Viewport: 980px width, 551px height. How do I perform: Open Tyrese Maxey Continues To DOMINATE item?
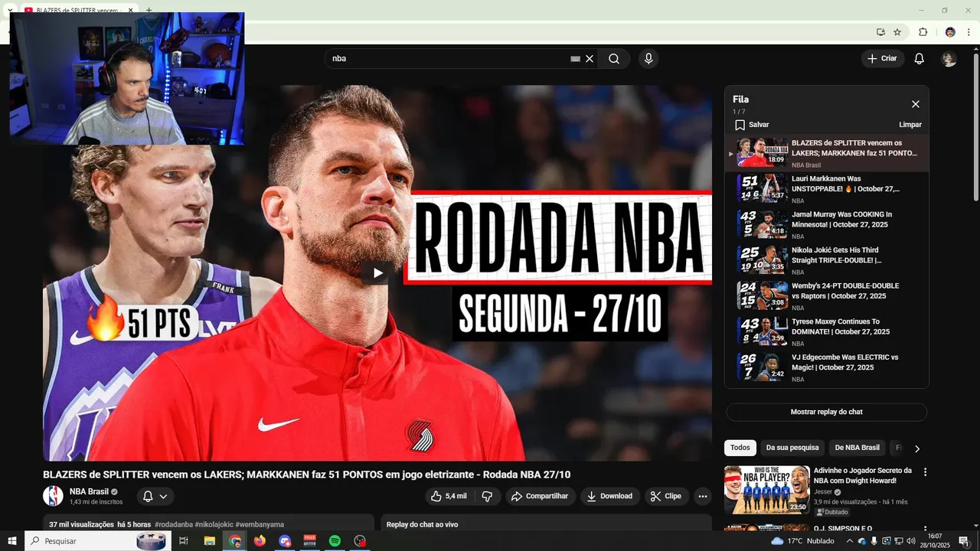point(827,331)
